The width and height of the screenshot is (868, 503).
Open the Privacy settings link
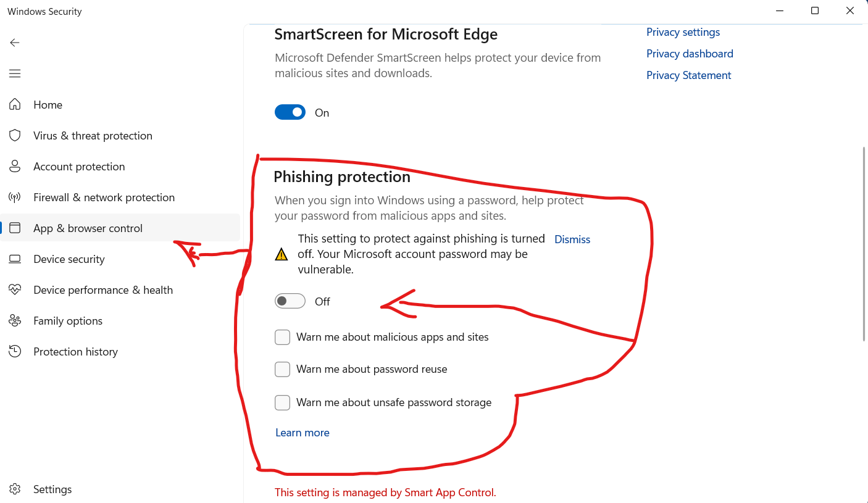click(683, 31)
